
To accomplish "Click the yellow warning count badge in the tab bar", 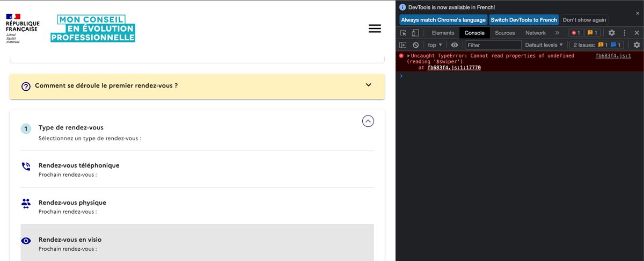I will pyautogui.click(x=592, y=33).
